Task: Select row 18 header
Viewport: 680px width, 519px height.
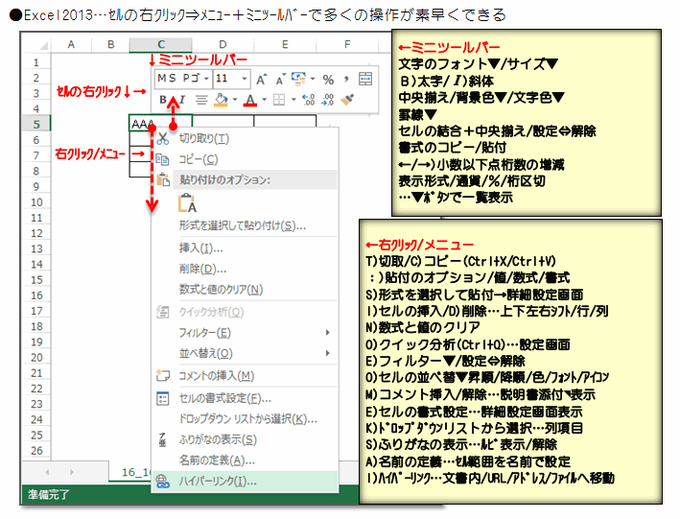Action: [36, 326]
